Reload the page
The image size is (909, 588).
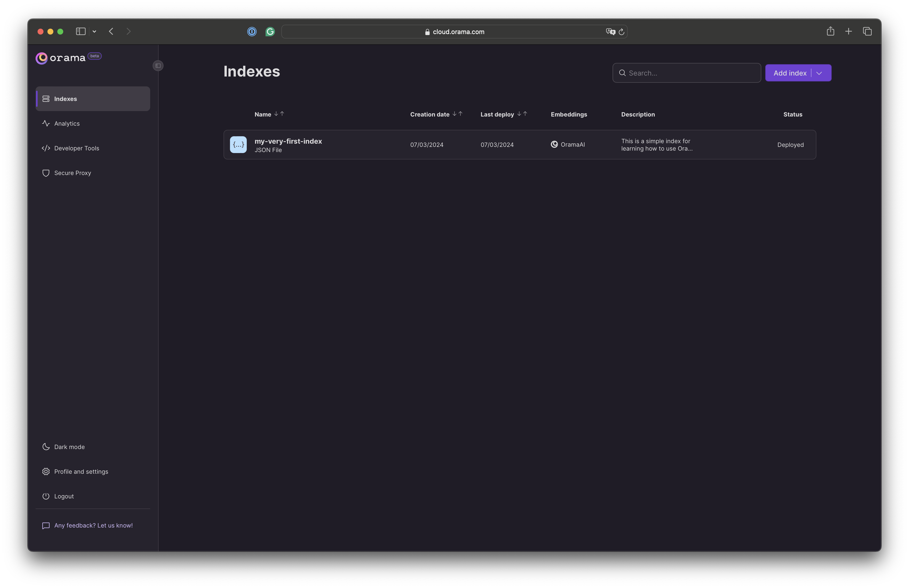(x=621, y=32)
